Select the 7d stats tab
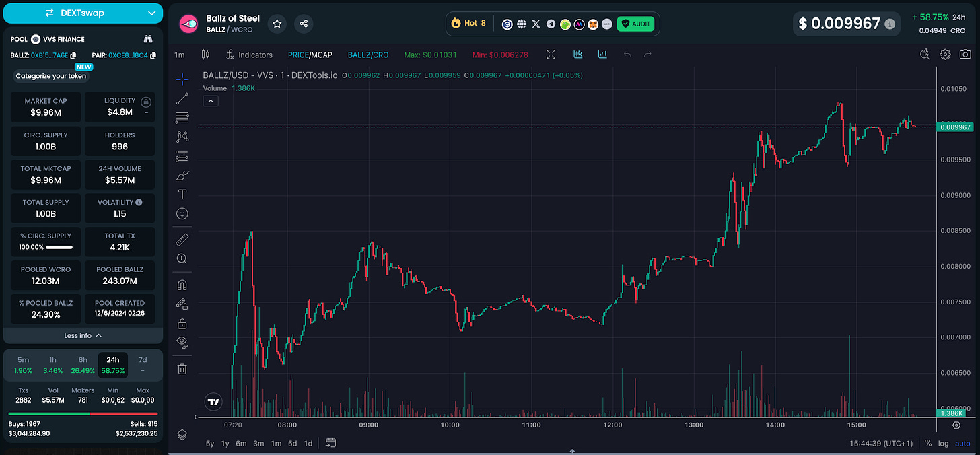This screenshot has width=980, height=455. (143, 365)
